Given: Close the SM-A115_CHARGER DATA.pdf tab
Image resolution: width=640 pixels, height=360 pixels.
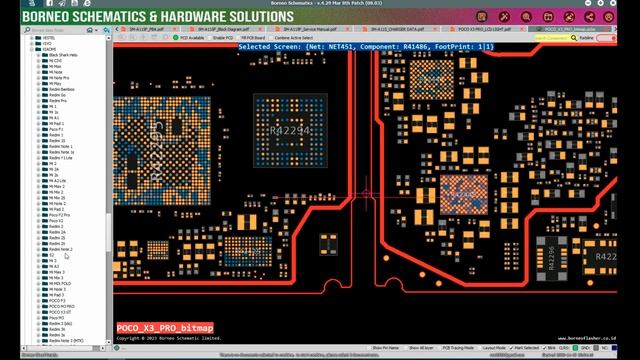Looking at the screenshot, I should [x=435, y=29].
